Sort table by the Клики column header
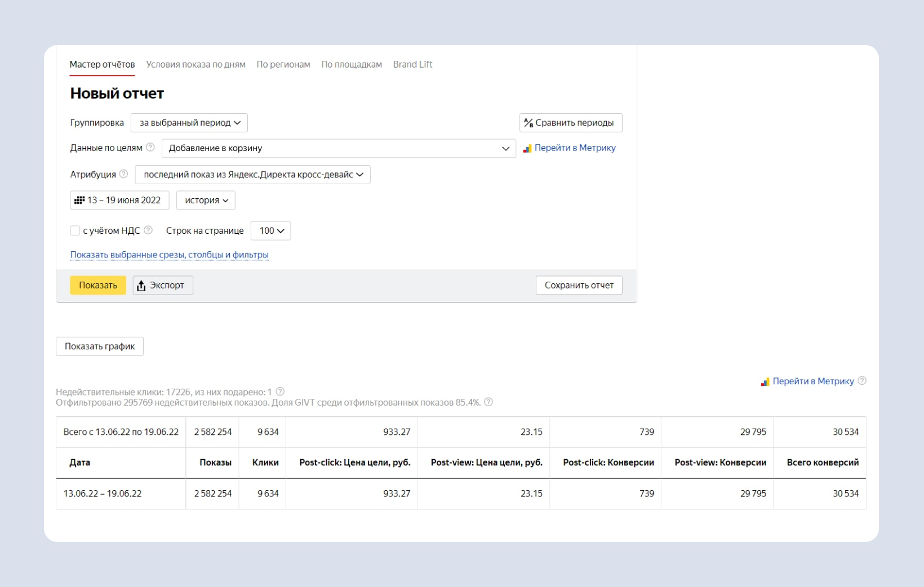The width and height of the screenshot is (924, 587). pyautogui.click(x=265, y=463)
